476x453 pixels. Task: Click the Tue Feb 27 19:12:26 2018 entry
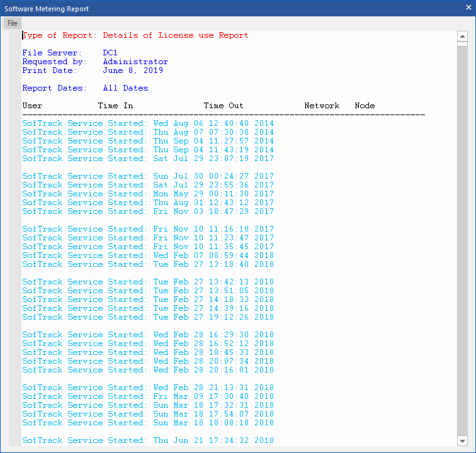[x=148, y=317]
